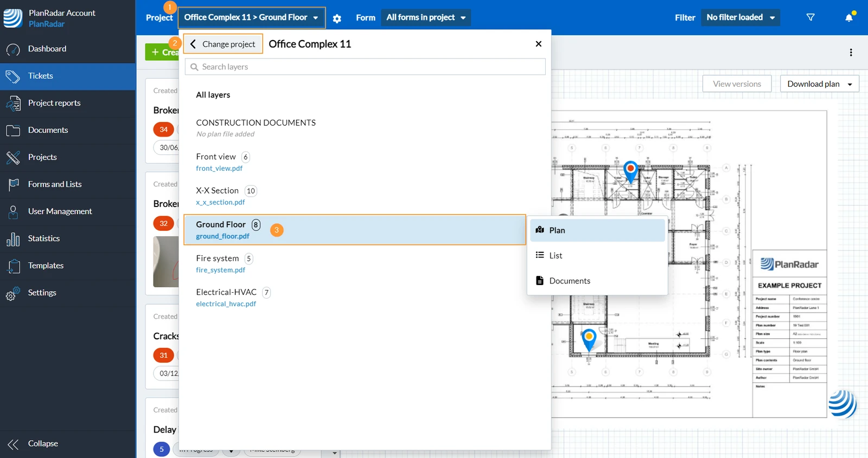Go to Statistics section
The width and height of the screenshot is (868, 458).
click(68, 238)
